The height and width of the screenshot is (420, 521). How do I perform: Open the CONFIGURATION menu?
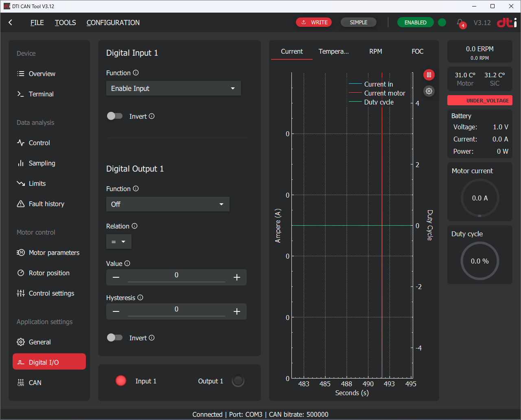[x=113, y=23]
